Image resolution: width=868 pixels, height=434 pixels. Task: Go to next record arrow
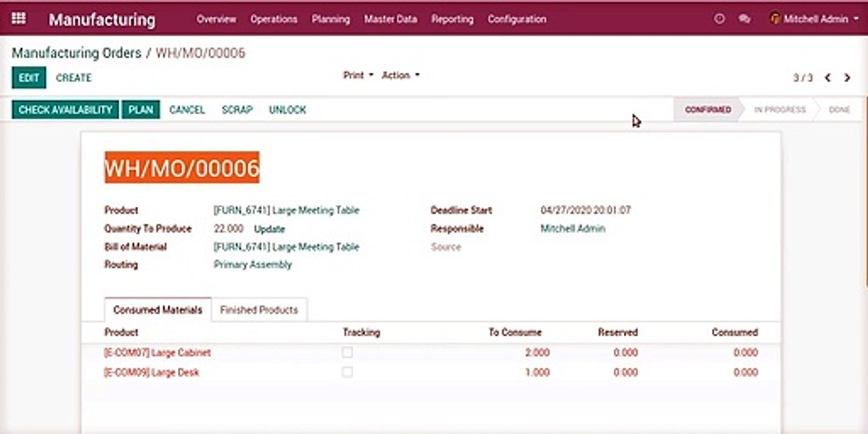[847, 78]
